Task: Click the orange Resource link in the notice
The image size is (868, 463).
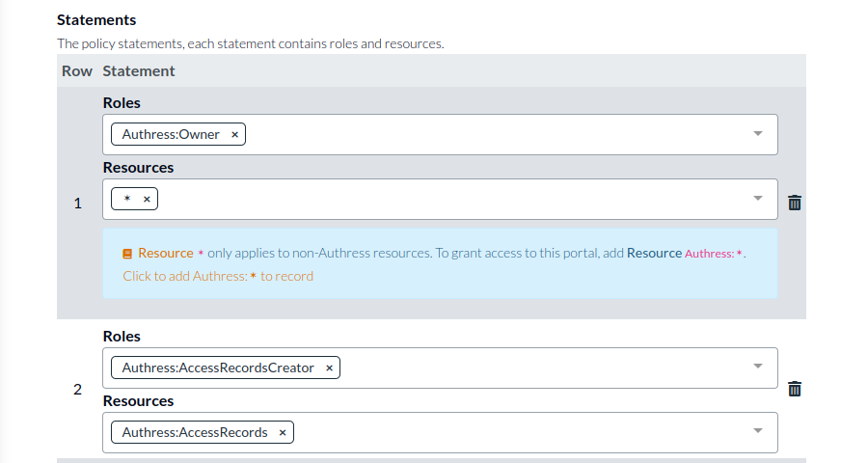Action: 165,254
